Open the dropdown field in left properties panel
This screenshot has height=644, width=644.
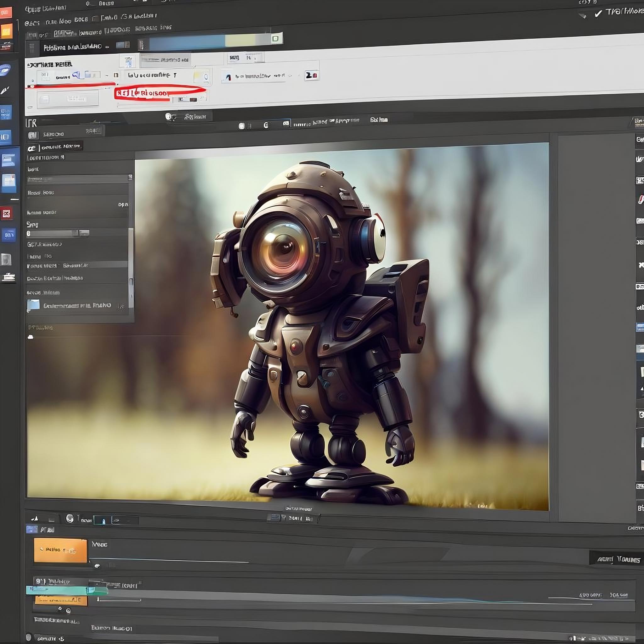point(79,178)
